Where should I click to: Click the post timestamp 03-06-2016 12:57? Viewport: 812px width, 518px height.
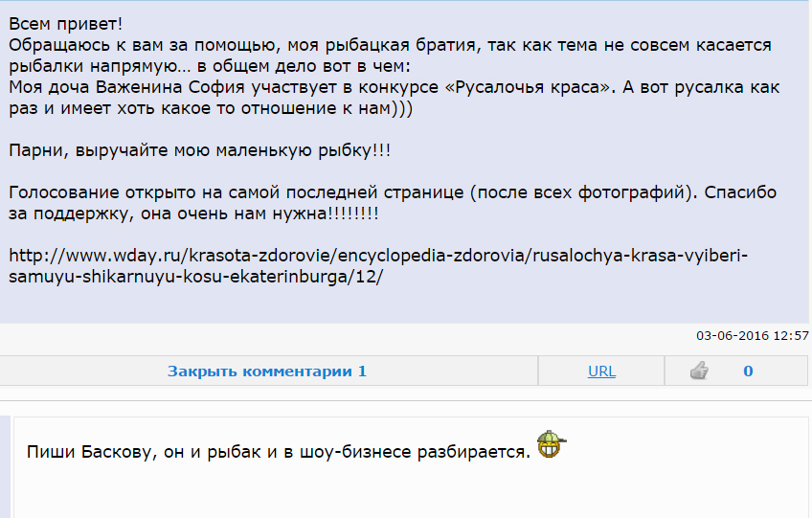(x=752, y=336)
